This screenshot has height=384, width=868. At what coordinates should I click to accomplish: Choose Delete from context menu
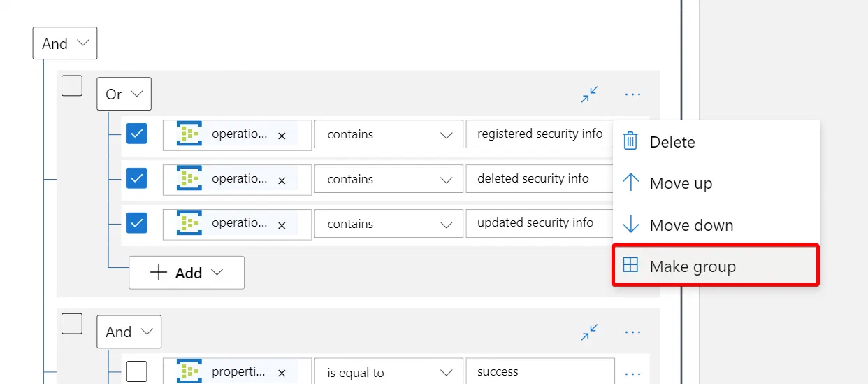click(716, 142)
